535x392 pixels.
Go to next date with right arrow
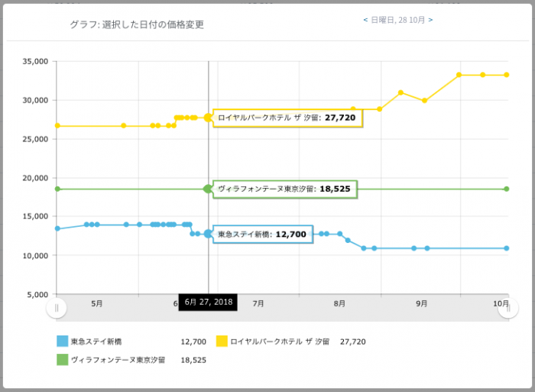click(430, 20)
